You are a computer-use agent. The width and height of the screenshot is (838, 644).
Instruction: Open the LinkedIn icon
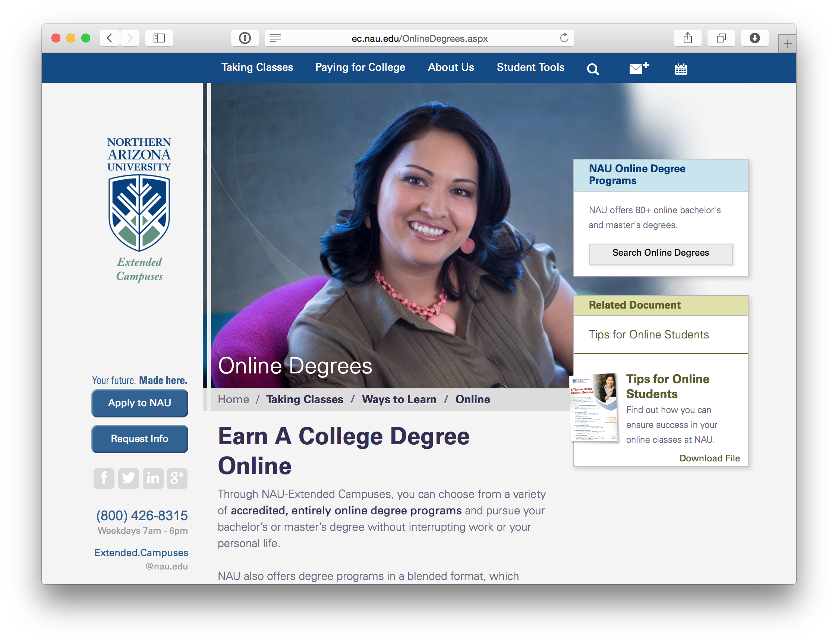(x=152, y=478)
